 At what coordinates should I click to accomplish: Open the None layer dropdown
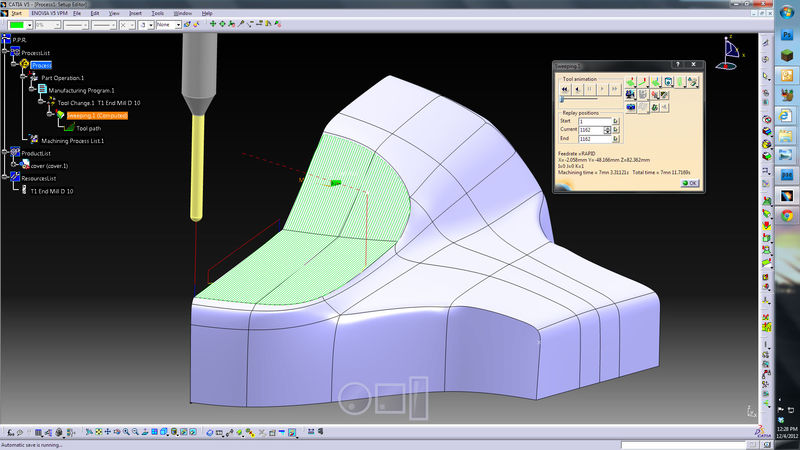pyautogui.click(x=178, y=25)
